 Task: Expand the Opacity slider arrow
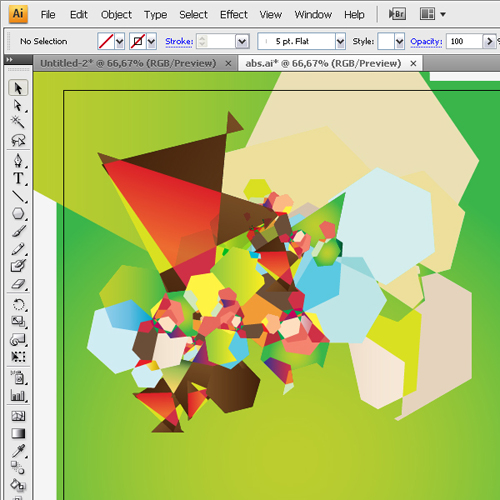point(489,42)
